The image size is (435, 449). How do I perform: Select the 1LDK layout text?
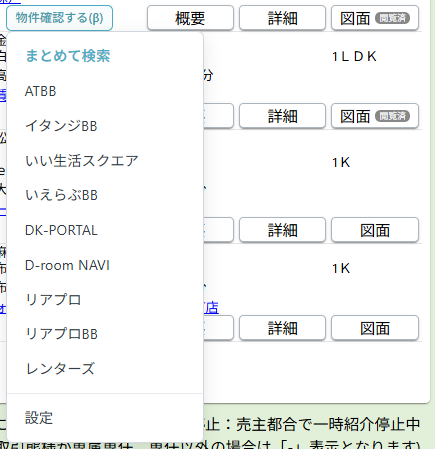tap(354, 56)
